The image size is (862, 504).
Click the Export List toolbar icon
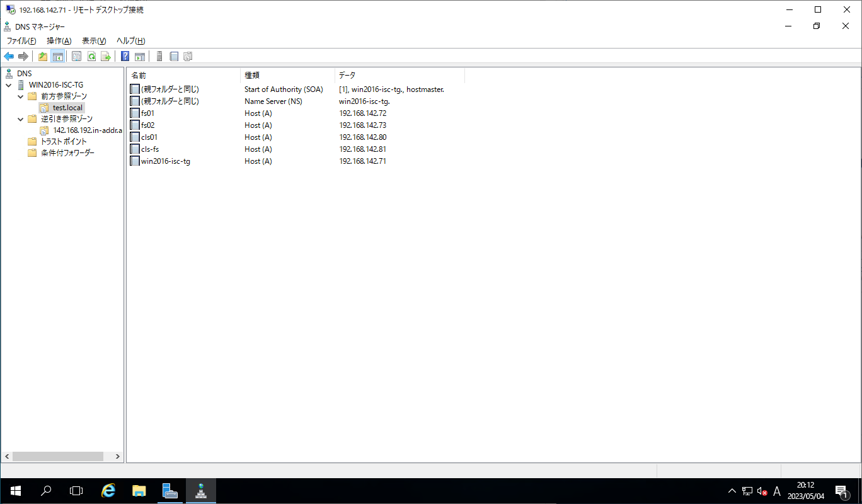click(x=106, y=57)
